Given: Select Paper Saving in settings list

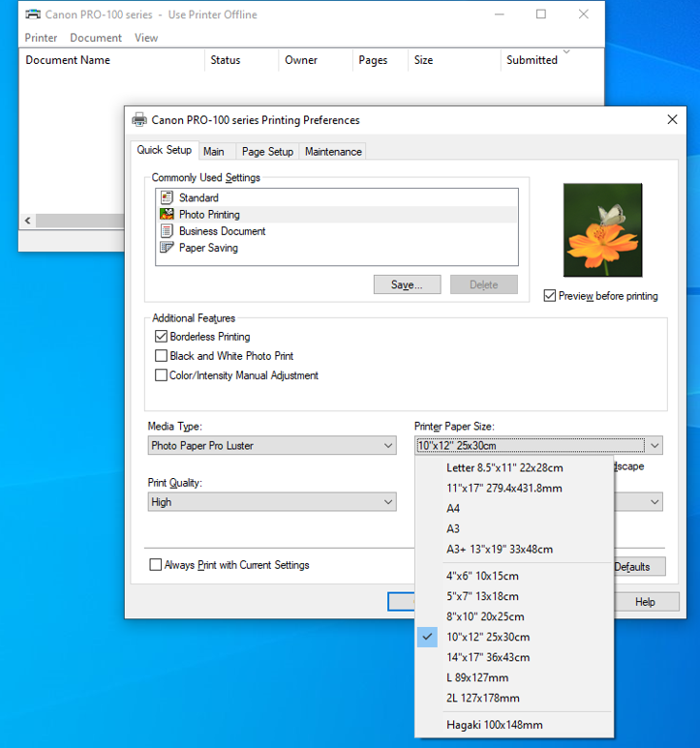Looking at the screenshot, I should pos(337,248).
